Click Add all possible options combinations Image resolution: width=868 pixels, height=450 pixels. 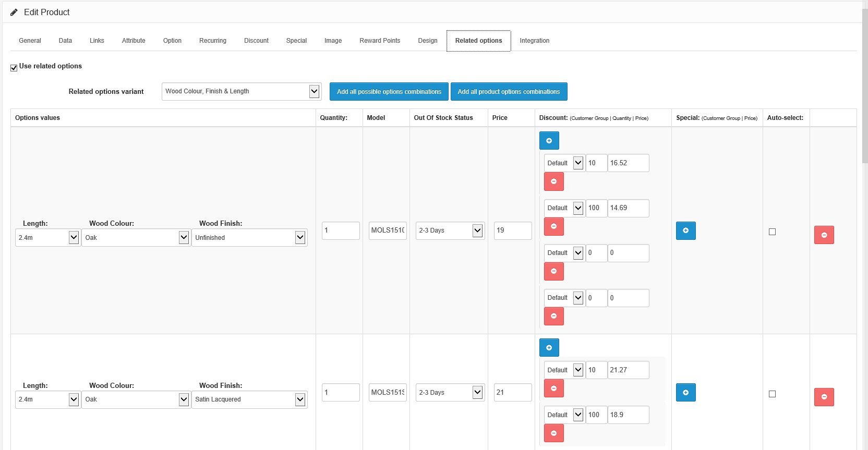point(389,92)
